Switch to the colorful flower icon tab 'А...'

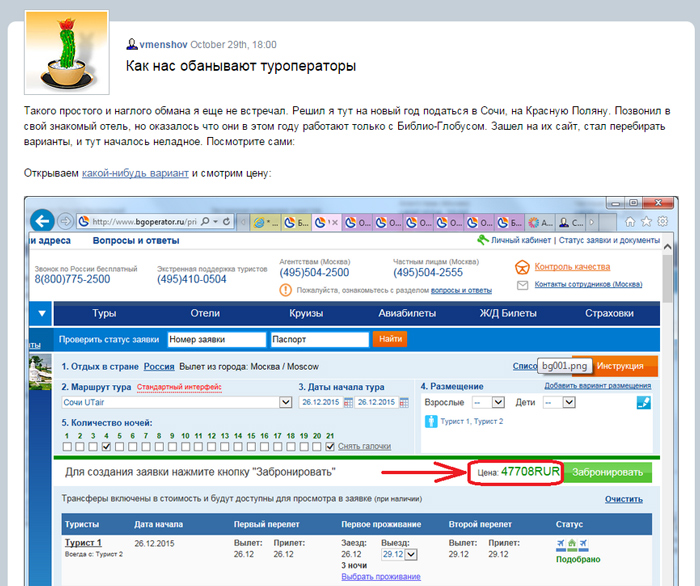pyautogui.click(x=540, y=222)
